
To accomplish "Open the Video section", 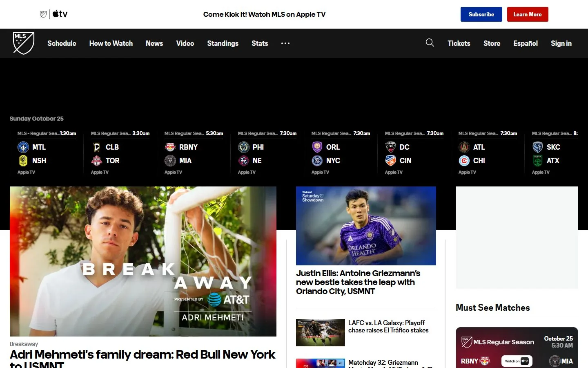I will (185, 43).
